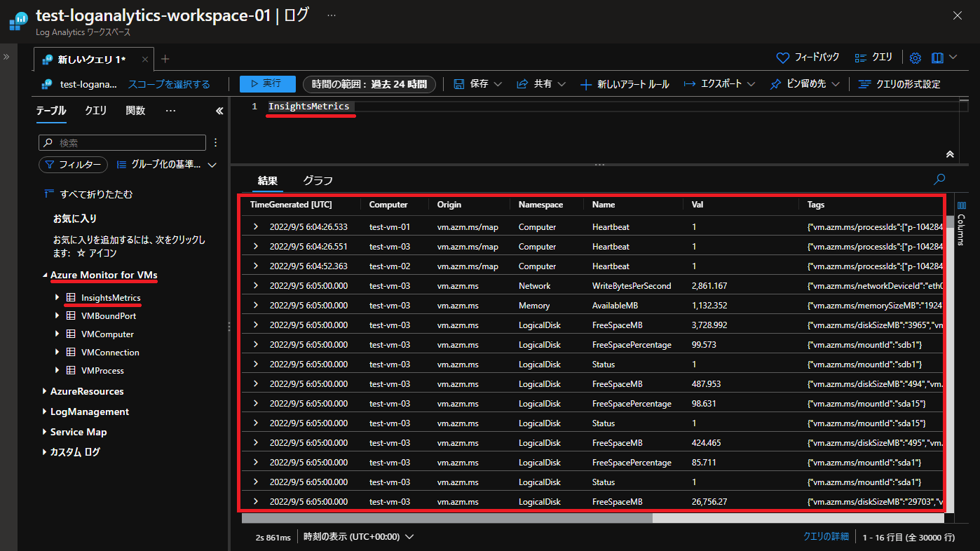Image resolution: width=980 pixels, height=551 pixels.
Task: Collapse the side pane with double chevron
Action: 219,111
